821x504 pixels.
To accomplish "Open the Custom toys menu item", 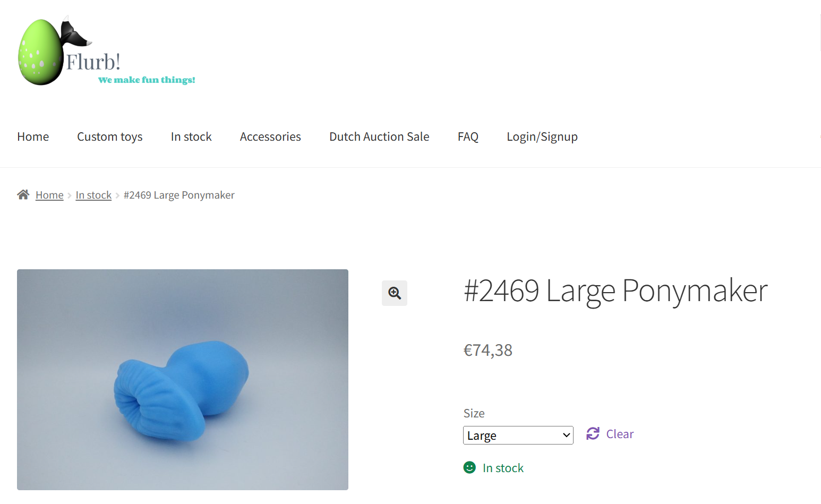I will (x=109, y=136).
